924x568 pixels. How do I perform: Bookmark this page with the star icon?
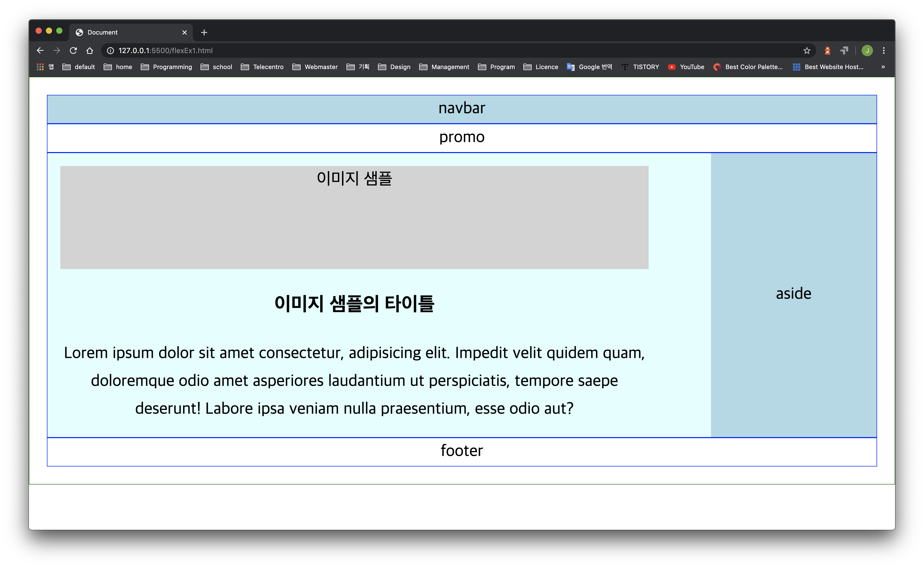(806, 50)
